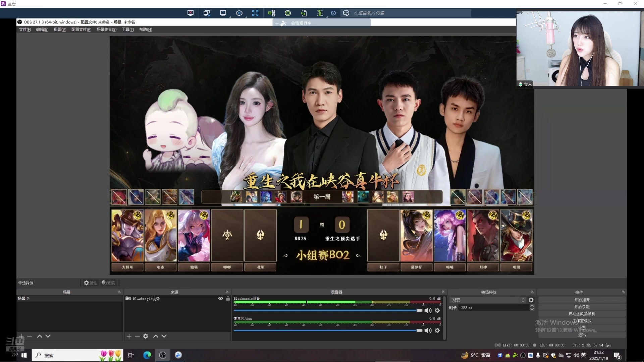Screen dimensions: 644x362
Task: Mute the 麦克风/Aux audio speaker
Action: (x=428, y=330)
